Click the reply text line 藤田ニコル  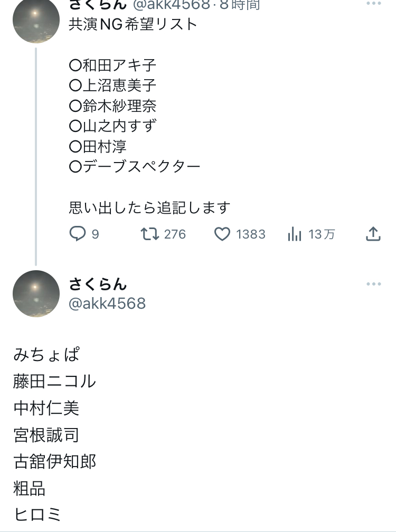click(x=54, y=381)
